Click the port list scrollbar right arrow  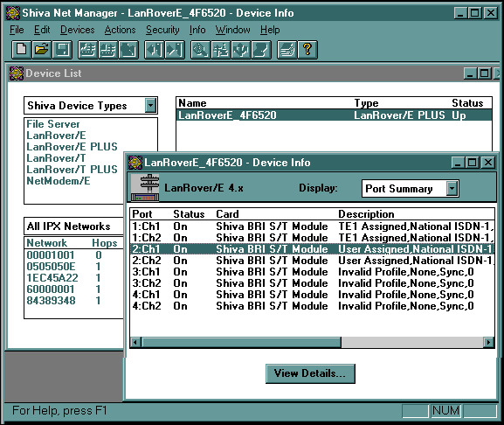(x=488, y=342)
